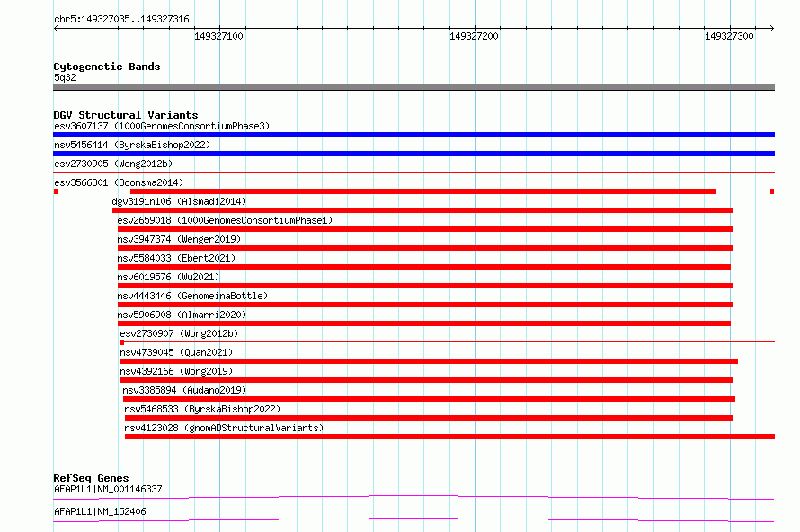The height and width of the screenshot is (532, 800).
Task: Click the red bar under nsv4443446
Action: pos(425,305)
